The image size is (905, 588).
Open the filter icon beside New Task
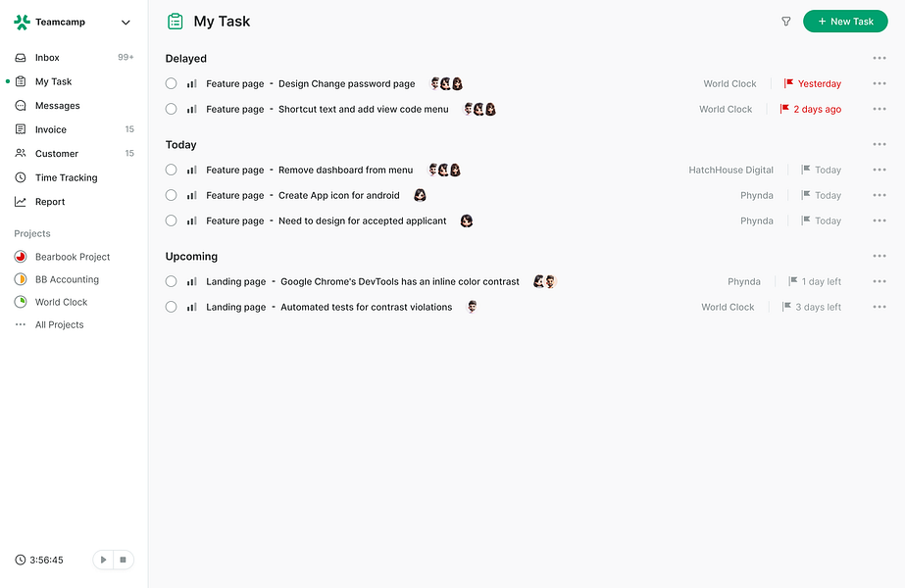tap(785, 22)
